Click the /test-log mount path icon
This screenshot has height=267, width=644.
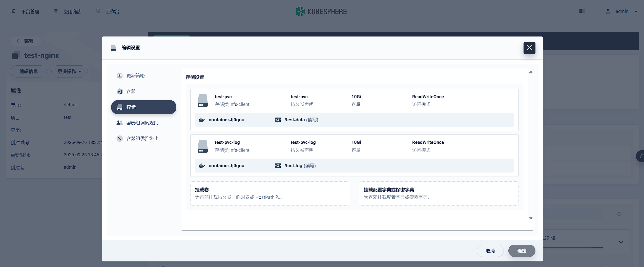[278, 166]
